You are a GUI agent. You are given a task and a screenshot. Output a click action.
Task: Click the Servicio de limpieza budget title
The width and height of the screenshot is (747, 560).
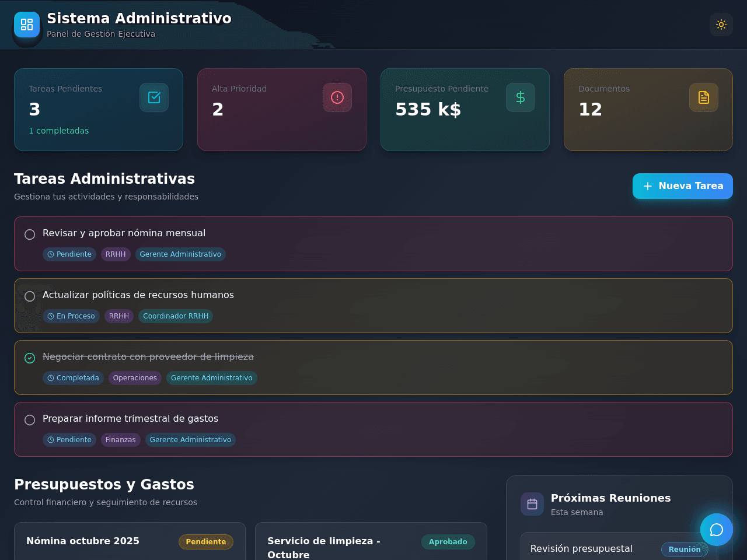point(324,548)
